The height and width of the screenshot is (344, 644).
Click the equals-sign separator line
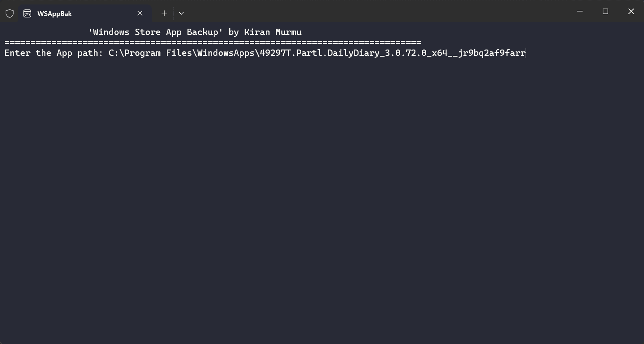pyautogui.click(x=213, y=42)
